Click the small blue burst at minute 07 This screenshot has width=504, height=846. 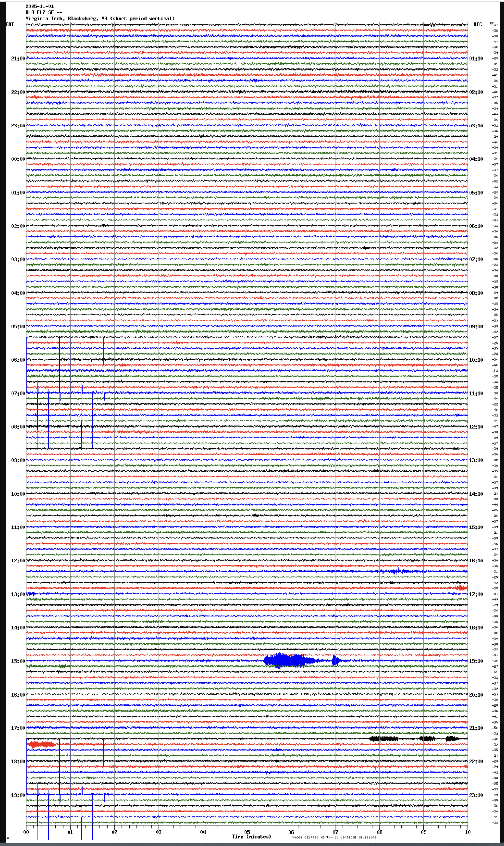click(335, 660)
